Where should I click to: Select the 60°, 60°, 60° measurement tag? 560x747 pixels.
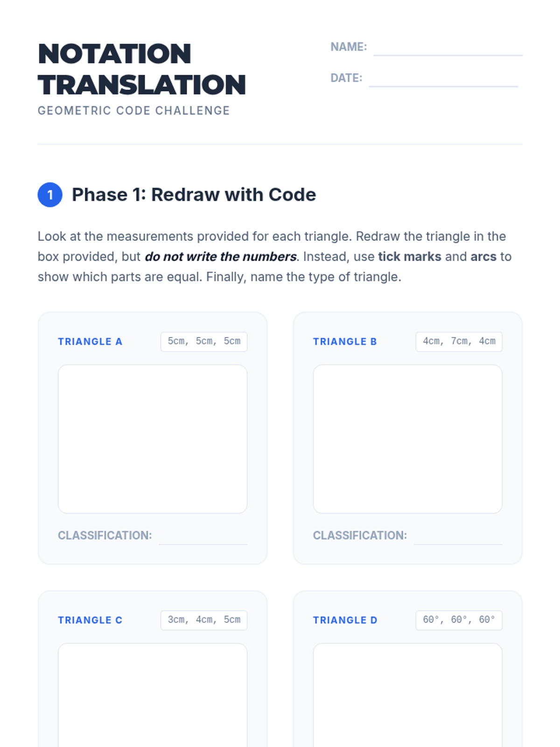(459, 620)
